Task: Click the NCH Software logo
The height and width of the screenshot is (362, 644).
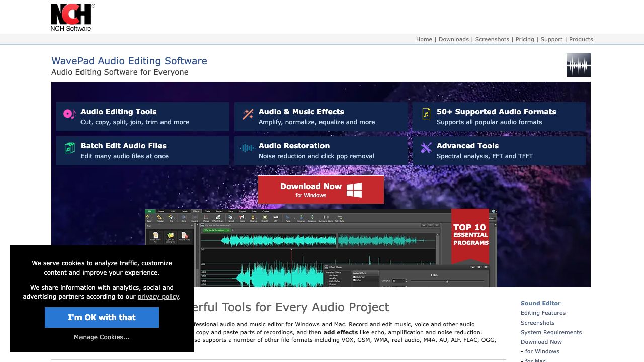Action: click(x=72, y=17)
